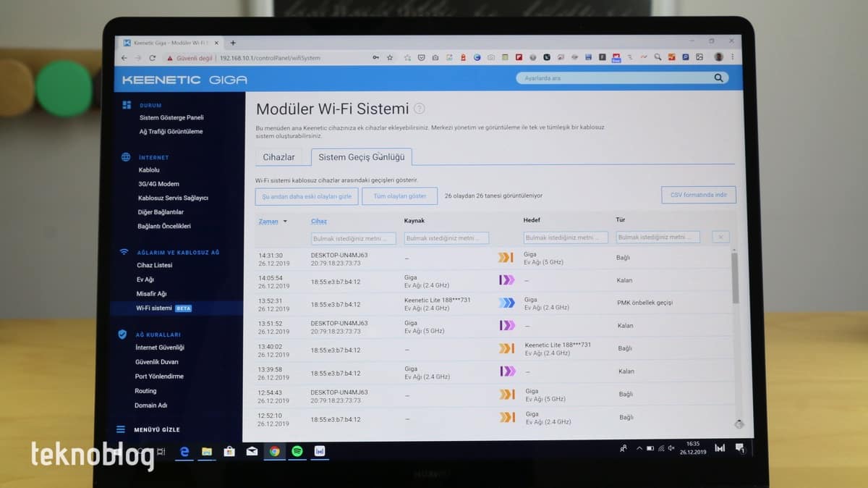The image size is (868, 488).
Task: Click the event log vertical scrollbar
Action: click(736, 279)
